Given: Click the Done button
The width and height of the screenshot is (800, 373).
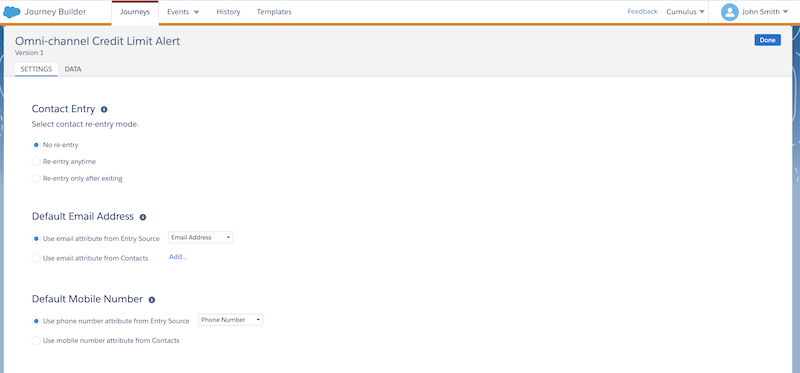Looking at the screenshot, I should click(767, 40).
